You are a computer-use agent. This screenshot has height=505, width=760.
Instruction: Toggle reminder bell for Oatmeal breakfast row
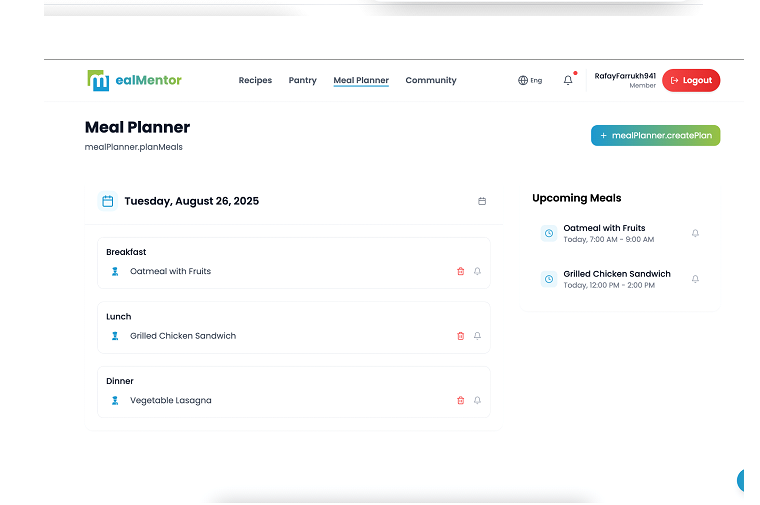click(x=477, y=271)
